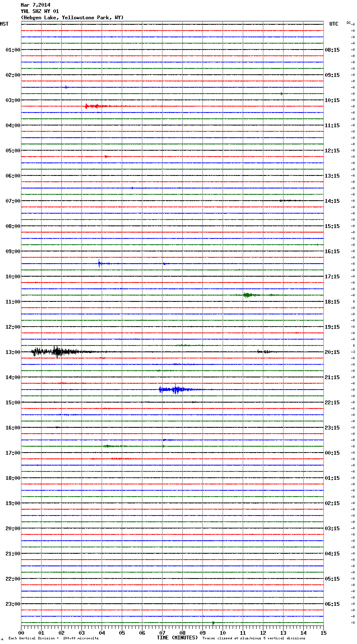This screenshot has height=644, width=357.
Task: Click the "Traces clipped at plus/minus 5 vertical divisions" note
Action: point(254,639)
